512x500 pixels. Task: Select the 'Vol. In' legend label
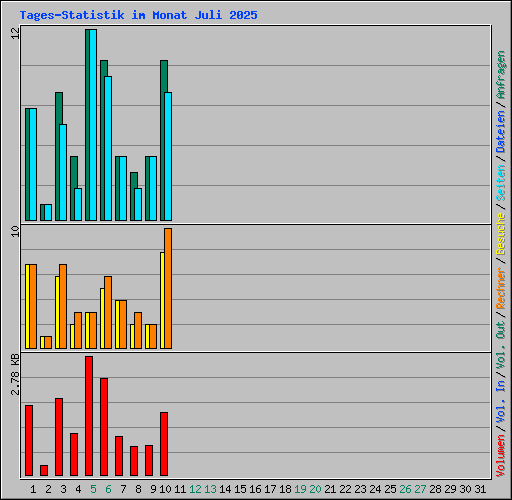click(501, 403)
